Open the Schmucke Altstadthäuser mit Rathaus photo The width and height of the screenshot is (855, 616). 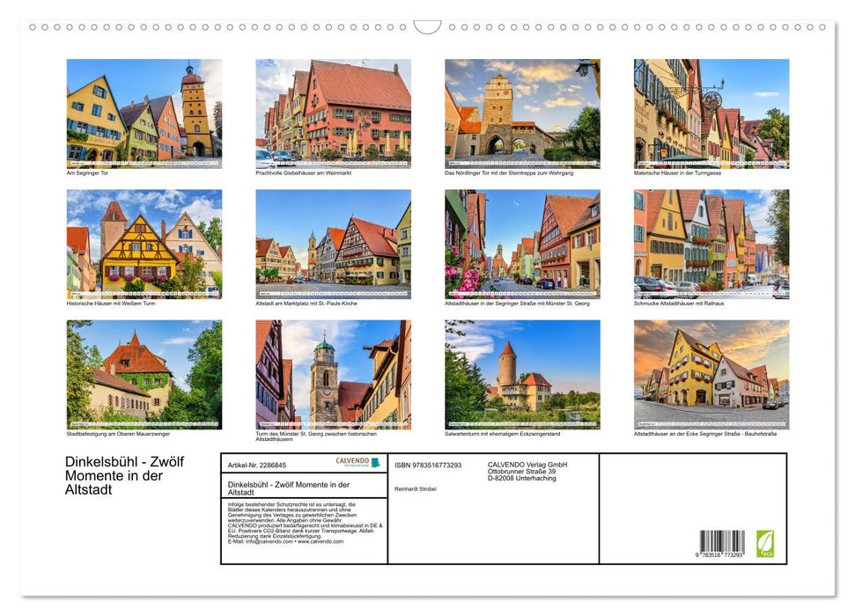(711, 245)
